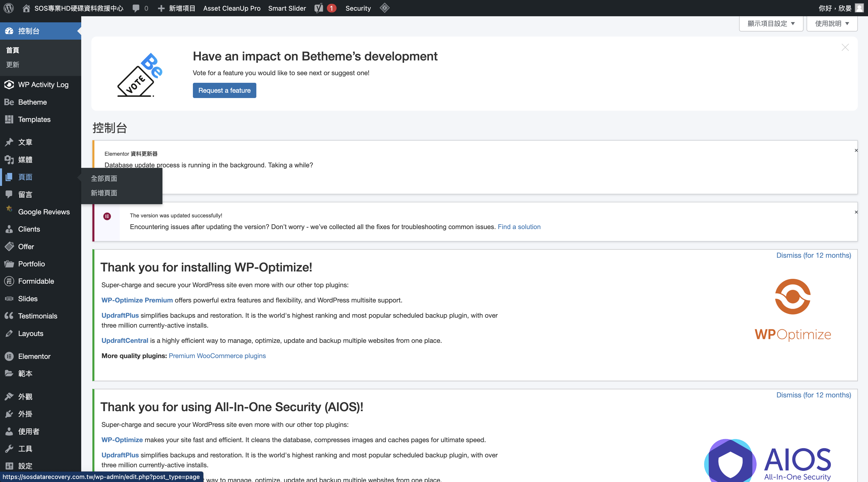The width and height of the screenshot is (868, 482).
Task: Click the WPOptimize logo image
Action: tap(793, 310)
